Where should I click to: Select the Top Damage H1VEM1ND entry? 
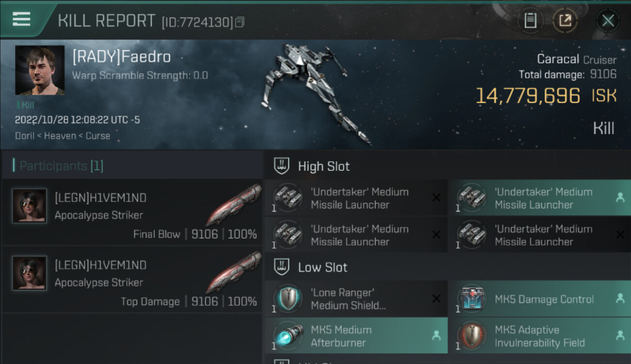point(132,280)
